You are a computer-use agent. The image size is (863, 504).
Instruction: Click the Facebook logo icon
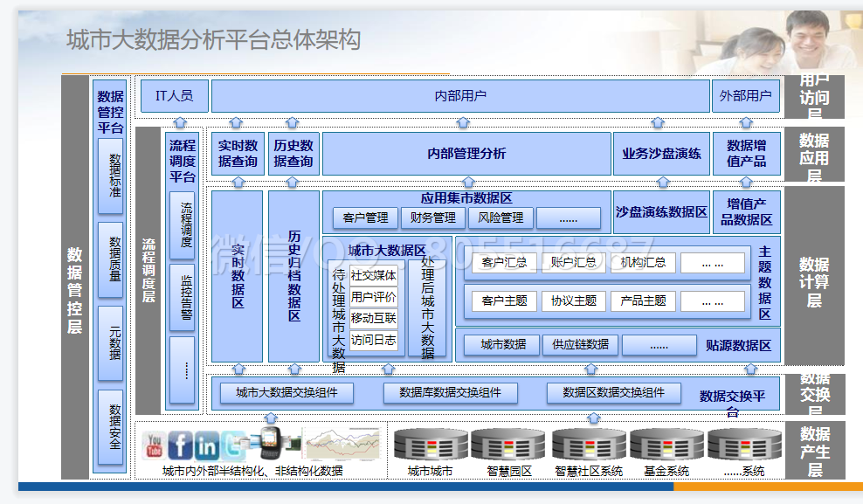[180, 445]
